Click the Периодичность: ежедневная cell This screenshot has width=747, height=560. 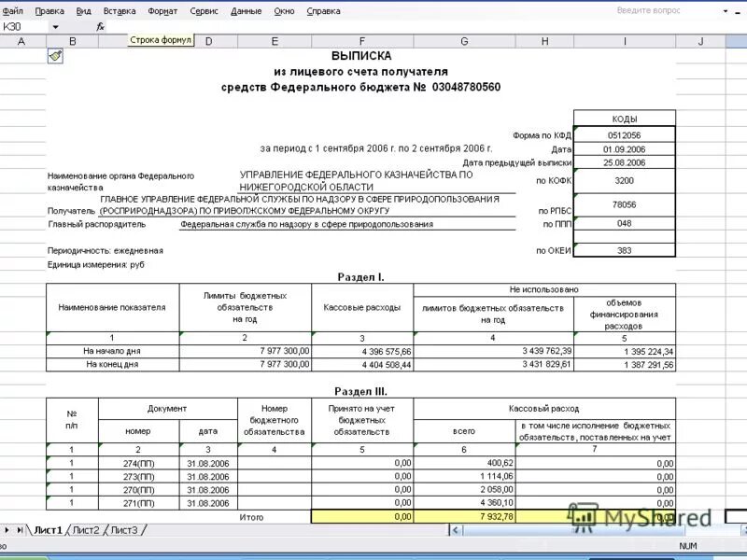click(106, 250)
